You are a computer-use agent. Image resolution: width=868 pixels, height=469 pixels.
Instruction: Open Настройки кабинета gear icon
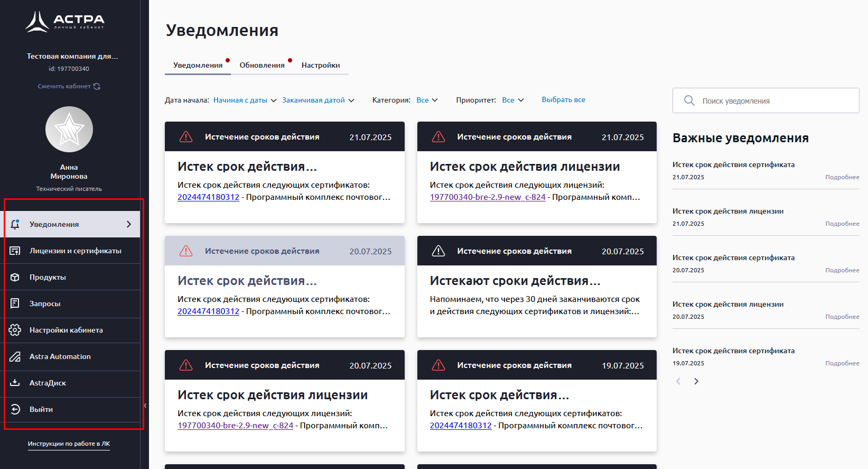click(15, 330)
